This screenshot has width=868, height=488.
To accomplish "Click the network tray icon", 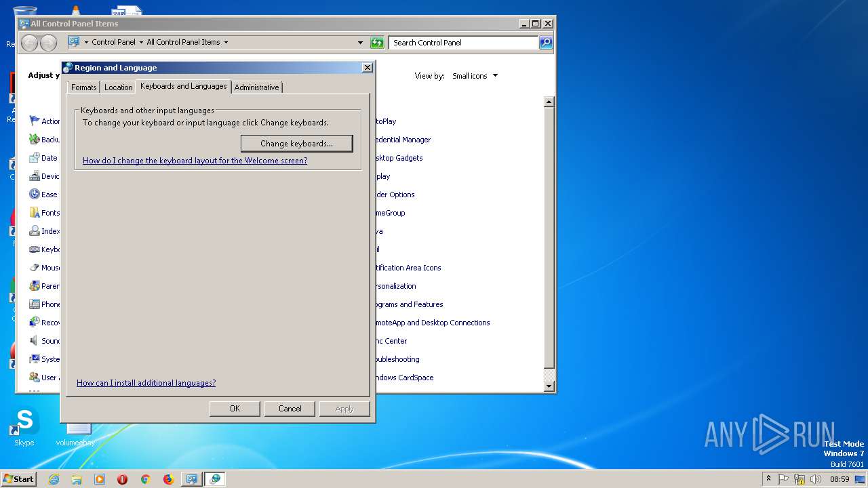I will click(x=800, y=479).
